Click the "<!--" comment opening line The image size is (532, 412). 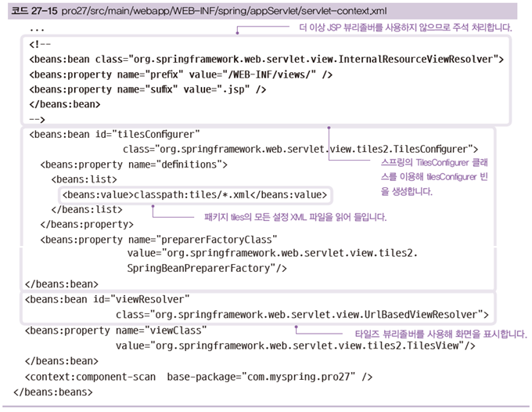(40, 44)
